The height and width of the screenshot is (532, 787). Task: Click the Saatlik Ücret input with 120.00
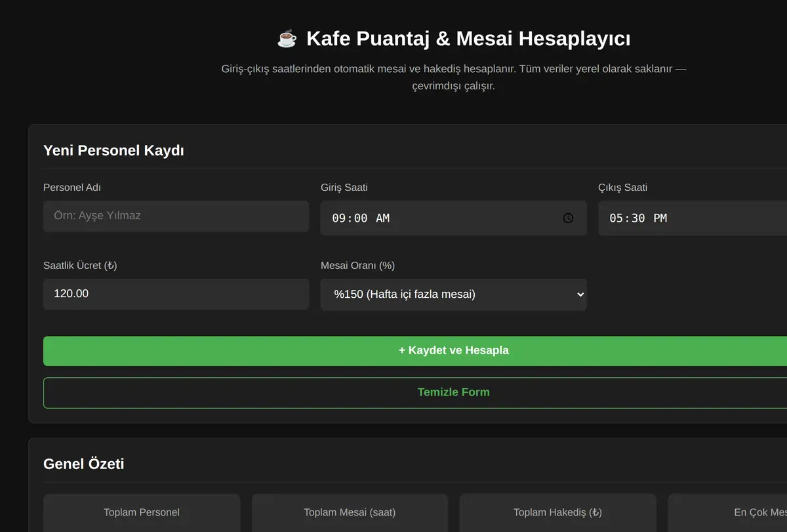point(176,294)
